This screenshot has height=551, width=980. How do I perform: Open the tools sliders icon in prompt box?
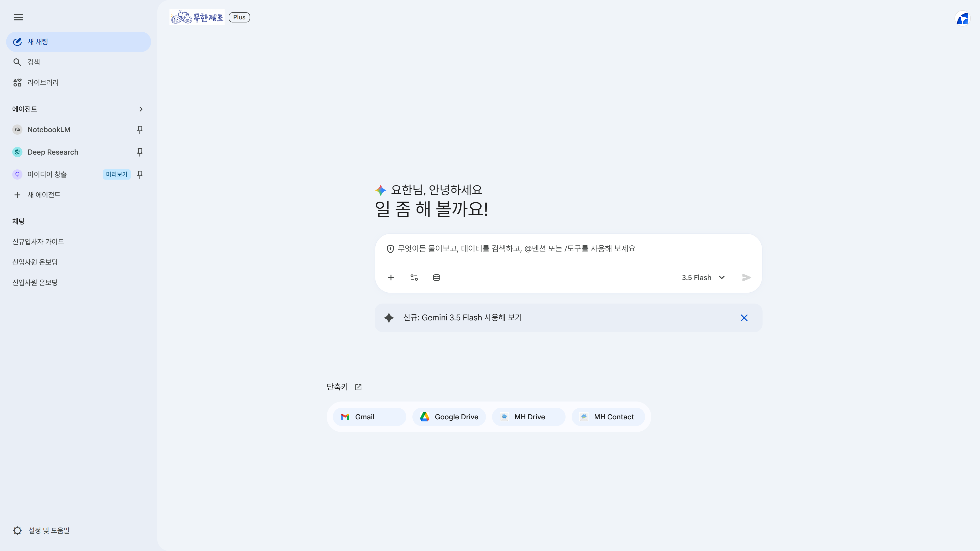pyautogui.click(x=414, y=278)
